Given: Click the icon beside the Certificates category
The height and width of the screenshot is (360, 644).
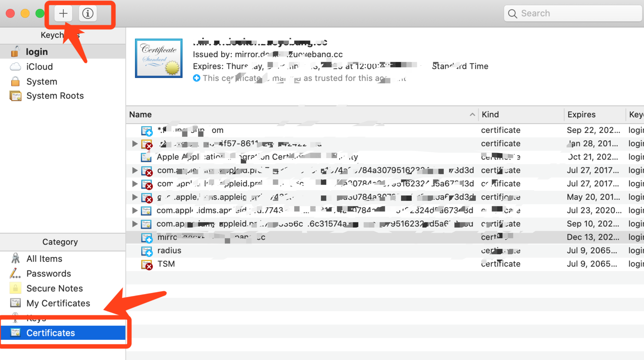Looking at the screenshot, I should 15,332.
